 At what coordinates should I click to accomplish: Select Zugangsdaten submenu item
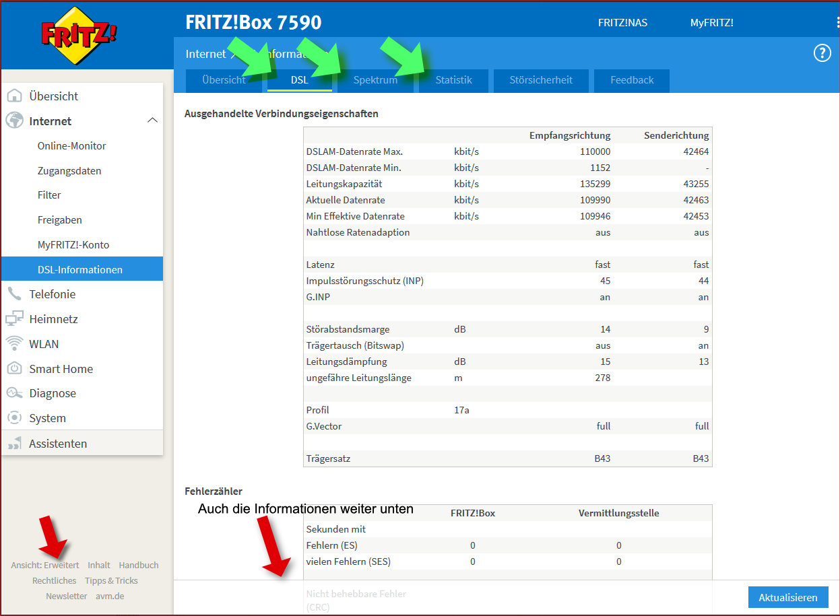point(69,171)
